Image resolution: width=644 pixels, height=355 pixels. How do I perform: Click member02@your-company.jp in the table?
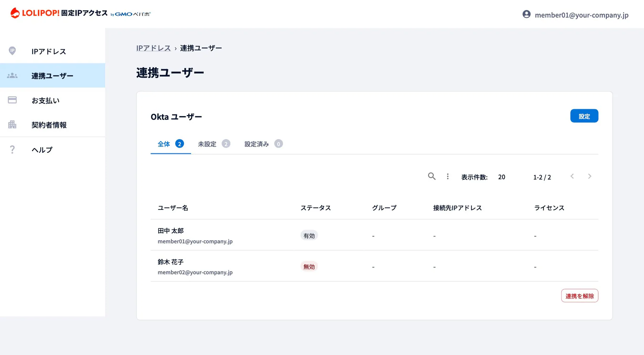point(195,272)
